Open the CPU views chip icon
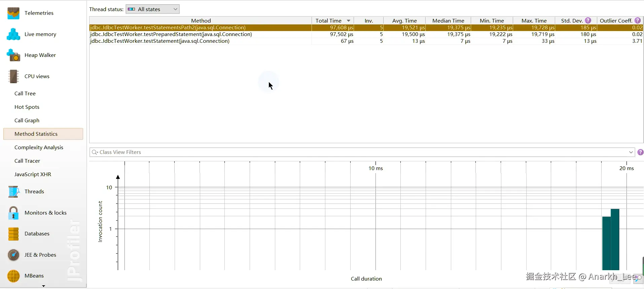 click(x=13, y=76)
